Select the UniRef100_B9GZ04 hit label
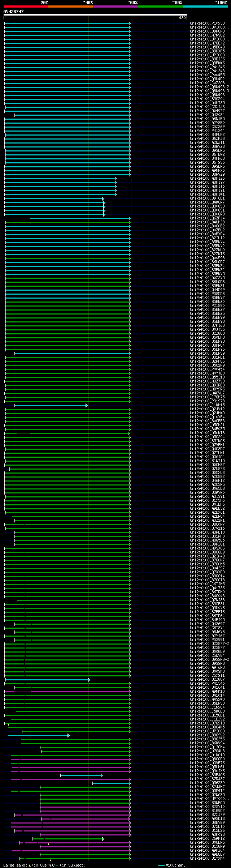 tap(207, 99)
